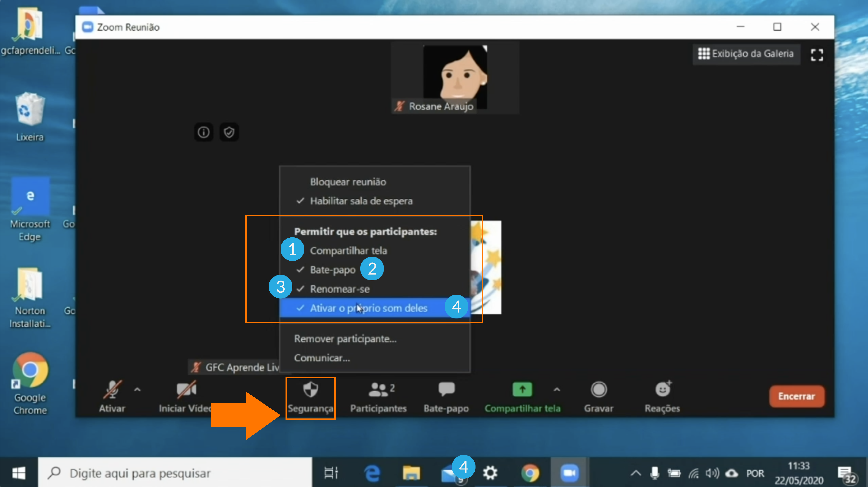Viewport: 868px width, 487px height.
Task: Select Rosane Araujo video thumbnail
Action: [455, 78]
